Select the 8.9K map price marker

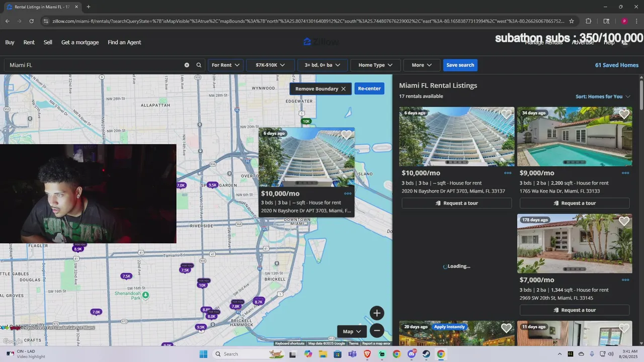[x=78, y=248]
